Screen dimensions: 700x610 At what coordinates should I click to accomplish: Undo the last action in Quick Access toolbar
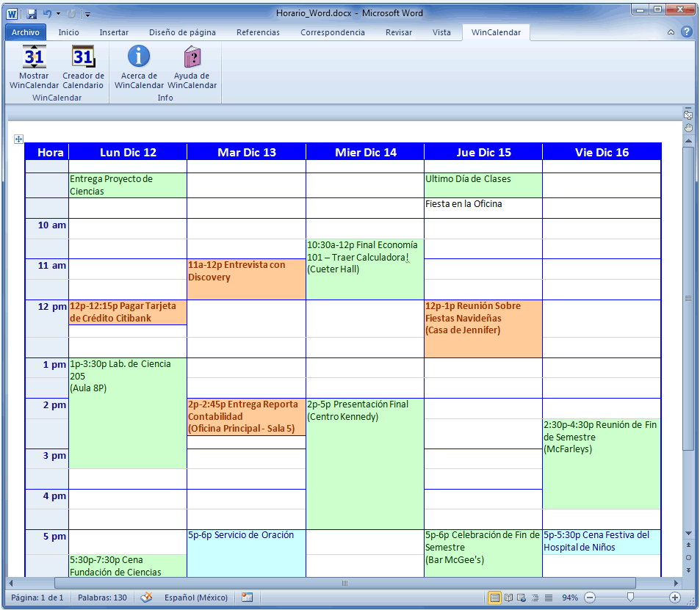(47, 14)
